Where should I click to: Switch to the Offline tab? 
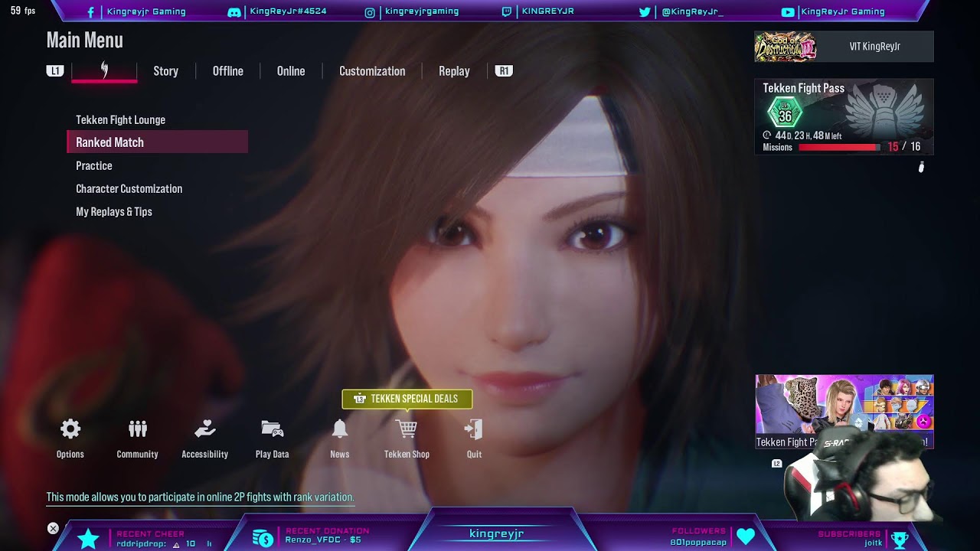228,71
